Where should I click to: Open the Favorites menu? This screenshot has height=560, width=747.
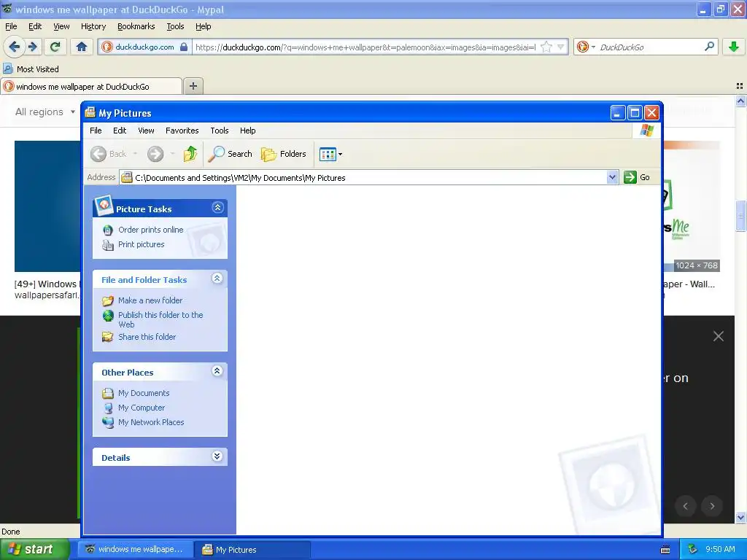pos(182,131)
